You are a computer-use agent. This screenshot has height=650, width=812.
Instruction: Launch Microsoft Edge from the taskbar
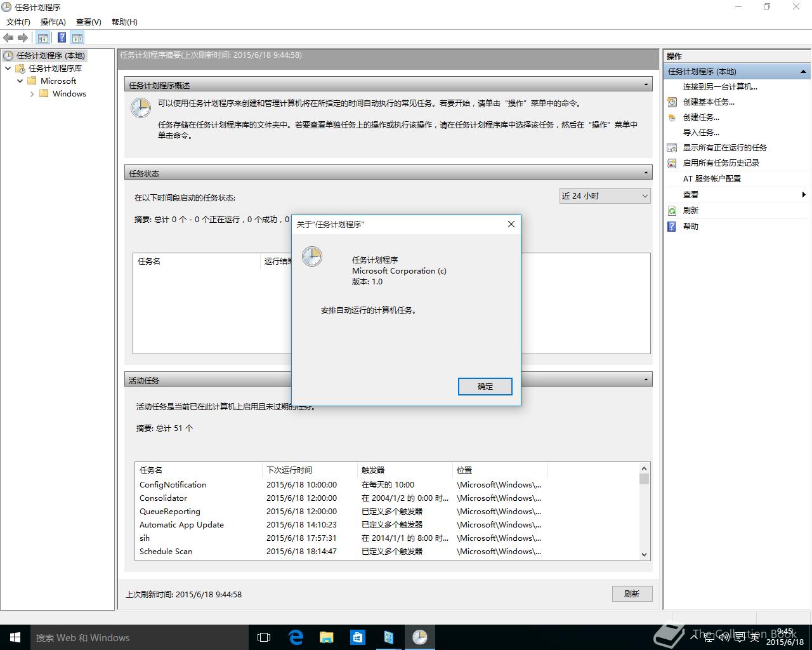[x=296, y=637]
